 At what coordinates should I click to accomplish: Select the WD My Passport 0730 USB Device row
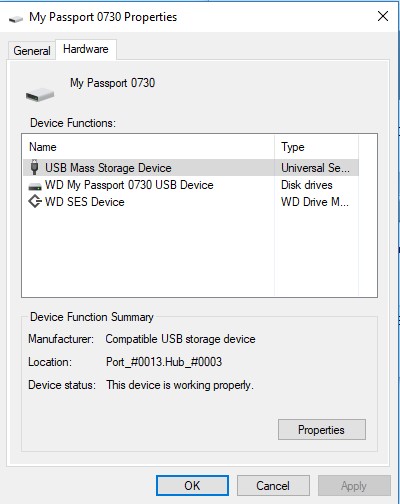[191, 185]
